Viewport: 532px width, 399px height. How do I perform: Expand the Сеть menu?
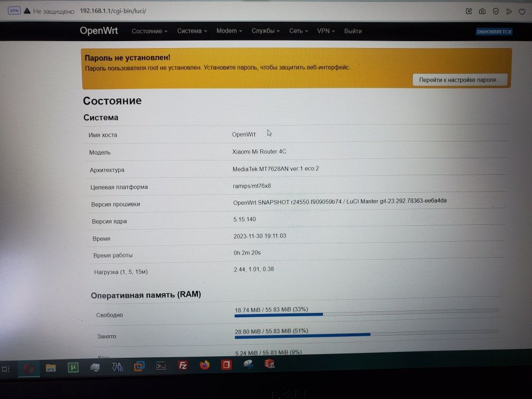(298, 31)
